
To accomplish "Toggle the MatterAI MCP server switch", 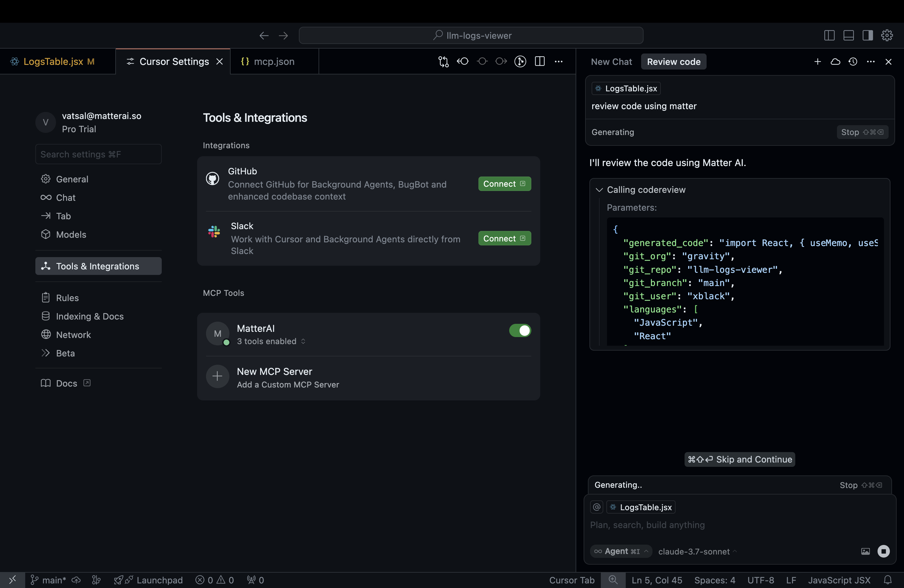I will pyautogui.click(x=520, y=331).
